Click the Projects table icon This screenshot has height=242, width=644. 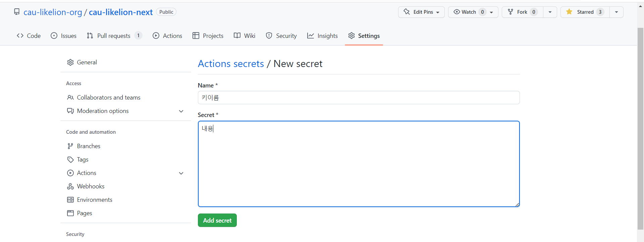[196, 36]
